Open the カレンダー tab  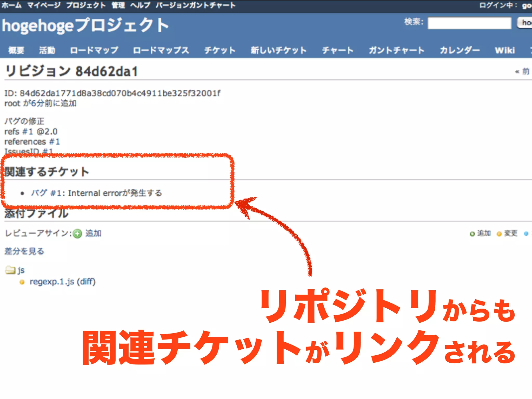[460, 50]
